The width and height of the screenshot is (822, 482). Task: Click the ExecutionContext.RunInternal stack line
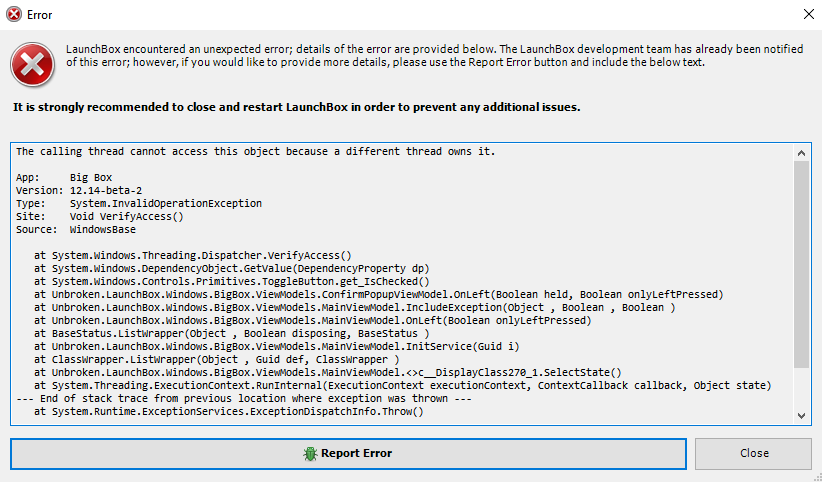[x=403, y=385]
